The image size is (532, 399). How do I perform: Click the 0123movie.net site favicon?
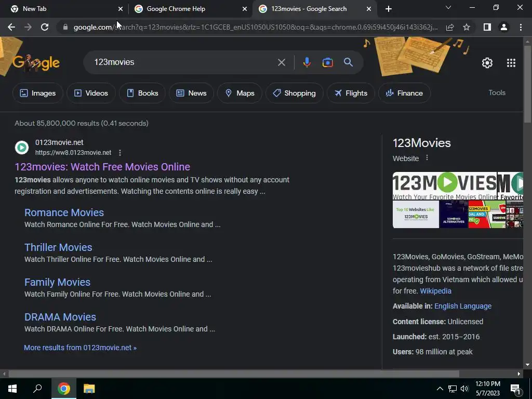[x=22, y=148]
